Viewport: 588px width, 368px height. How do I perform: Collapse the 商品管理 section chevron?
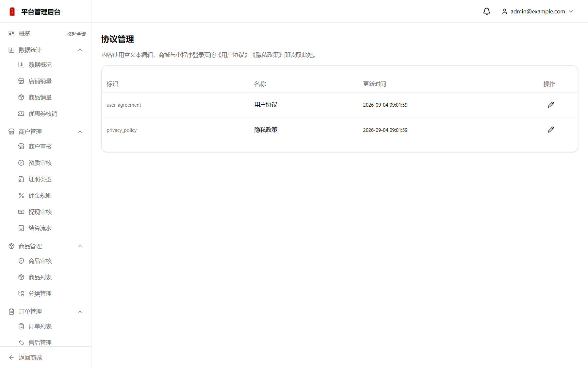pos(80,246)
